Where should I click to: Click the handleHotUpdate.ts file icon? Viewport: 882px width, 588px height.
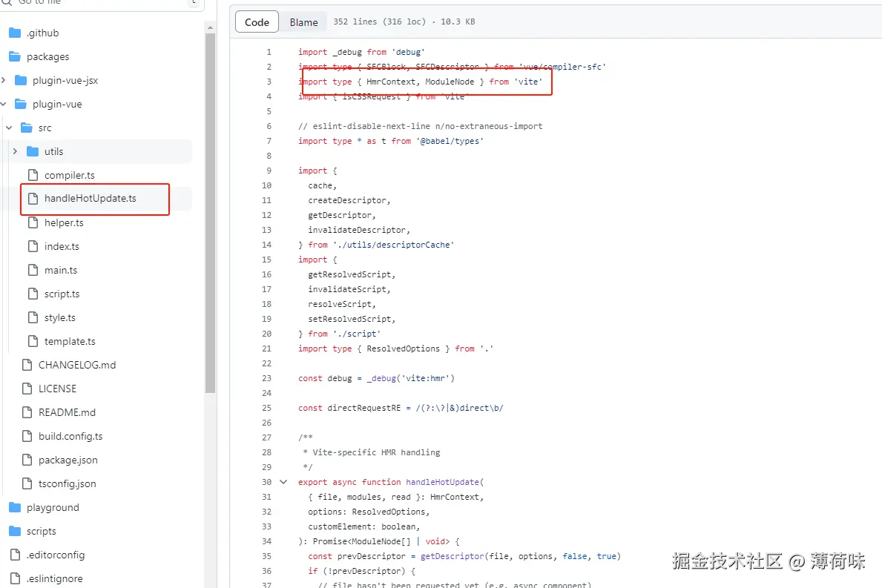tap(33, 199)
